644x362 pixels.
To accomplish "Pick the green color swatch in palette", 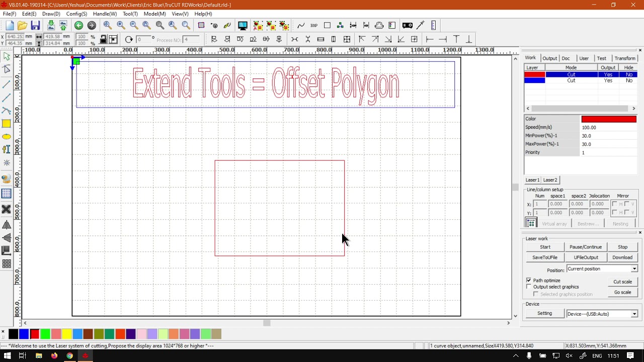I will 45,334.
